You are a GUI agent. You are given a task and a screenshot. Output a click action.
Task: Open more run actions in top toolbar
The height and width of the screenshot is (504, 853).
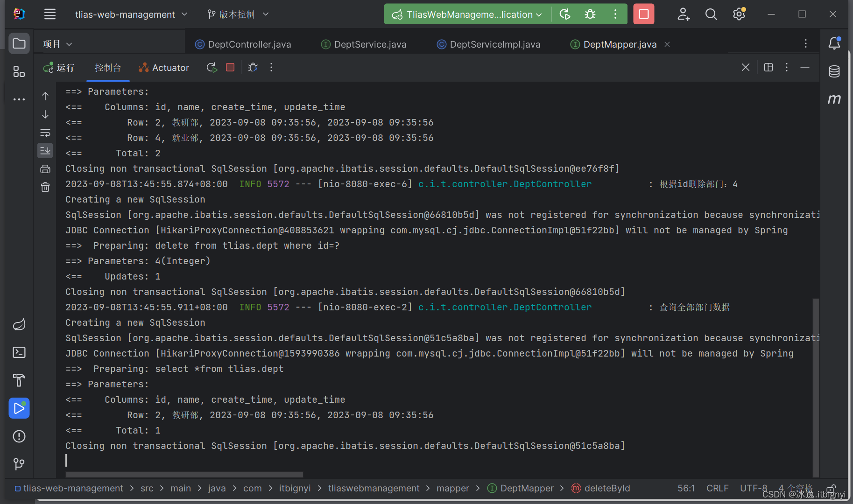click(615, 14)
